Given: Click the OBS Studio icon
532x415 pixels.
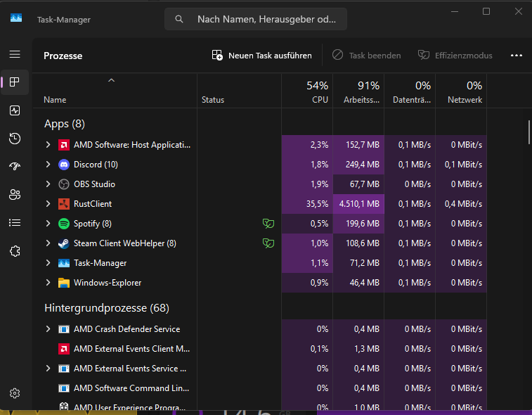Looking at the screenshot, I should 64,184.
